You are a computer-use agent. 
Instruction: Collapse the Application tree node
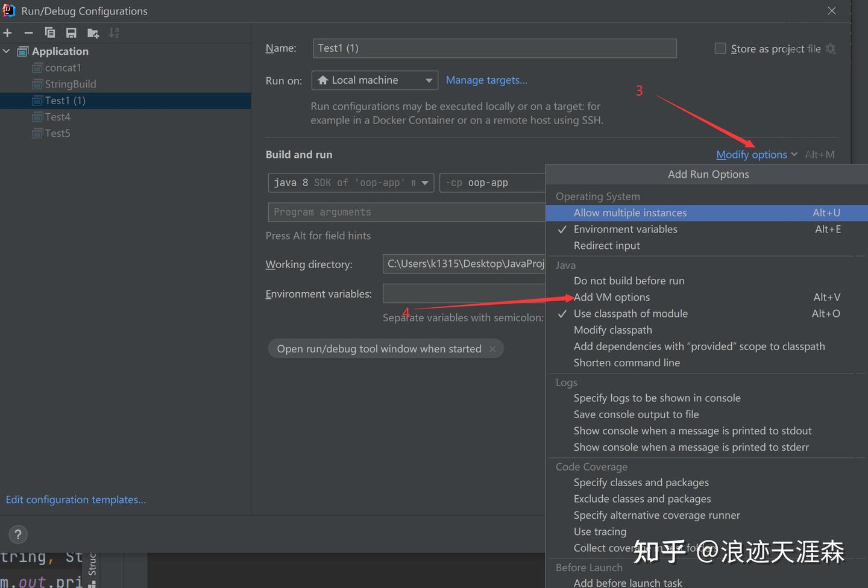pos(7,51)
